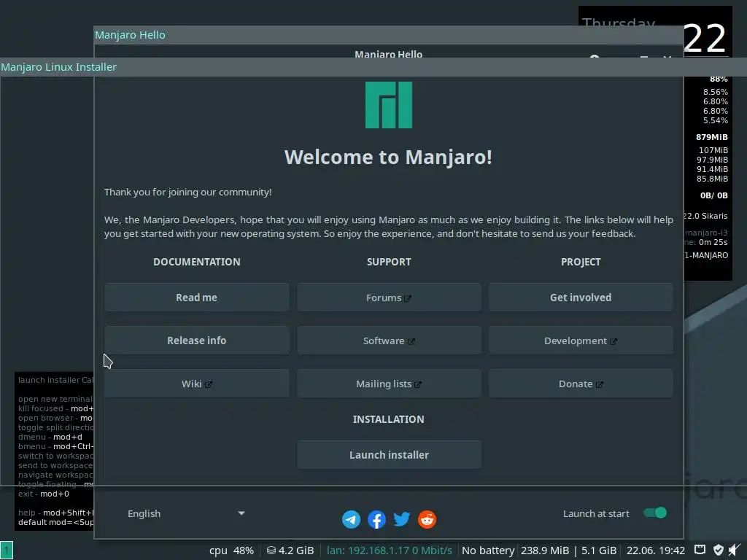
Task: Click the 879MiB value in conky panel
Action: click(712, 137)
